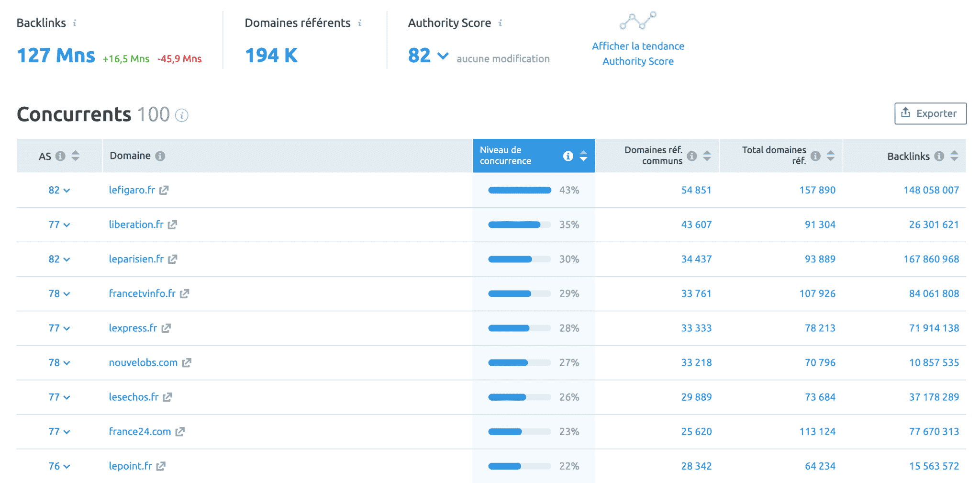
Task: Click total ref domains value 91 304
Action: [x=820, y=225]
